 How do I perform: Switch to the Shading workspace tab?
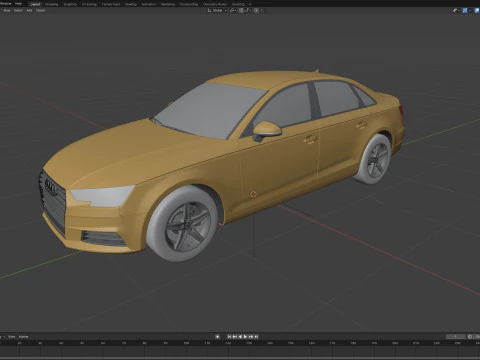(x=131, y=4)
